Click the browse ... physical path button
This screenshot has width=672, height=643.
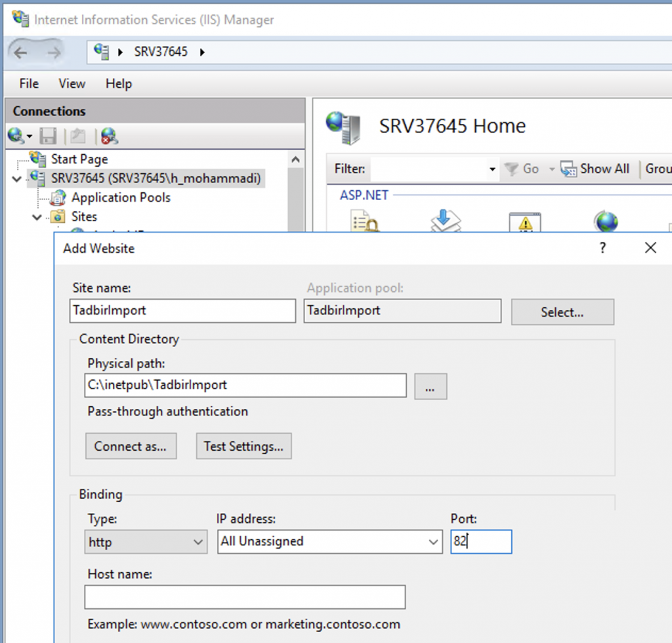pyautogui.click(x=430, y=386)
